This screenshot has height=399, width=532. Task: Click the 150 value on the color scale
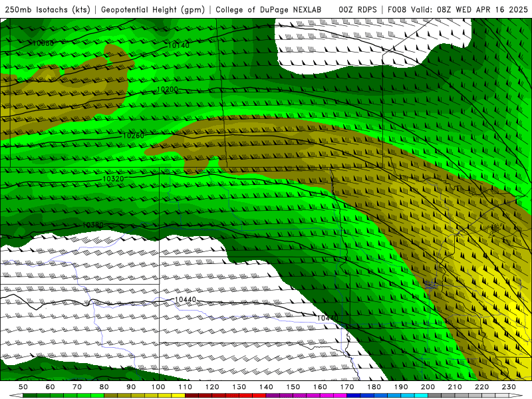pos(293,387)
